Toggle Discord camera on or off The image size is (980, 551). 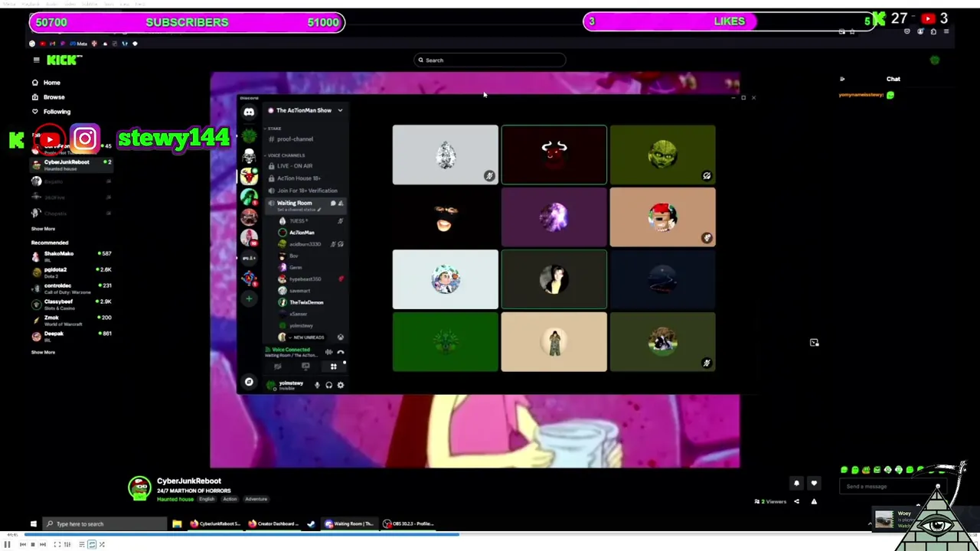click(x=278, y=367)
